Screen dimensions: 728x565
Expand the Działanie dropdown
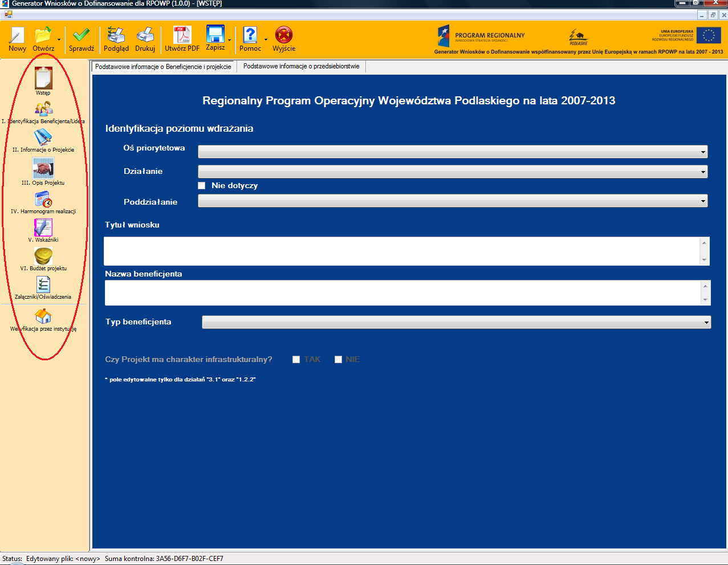[703, 172]
